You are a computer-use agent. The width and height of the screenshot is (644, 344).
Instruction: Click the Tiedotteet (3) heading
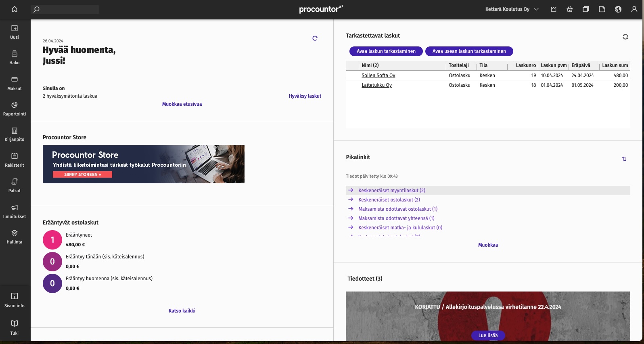click(365, 279)
